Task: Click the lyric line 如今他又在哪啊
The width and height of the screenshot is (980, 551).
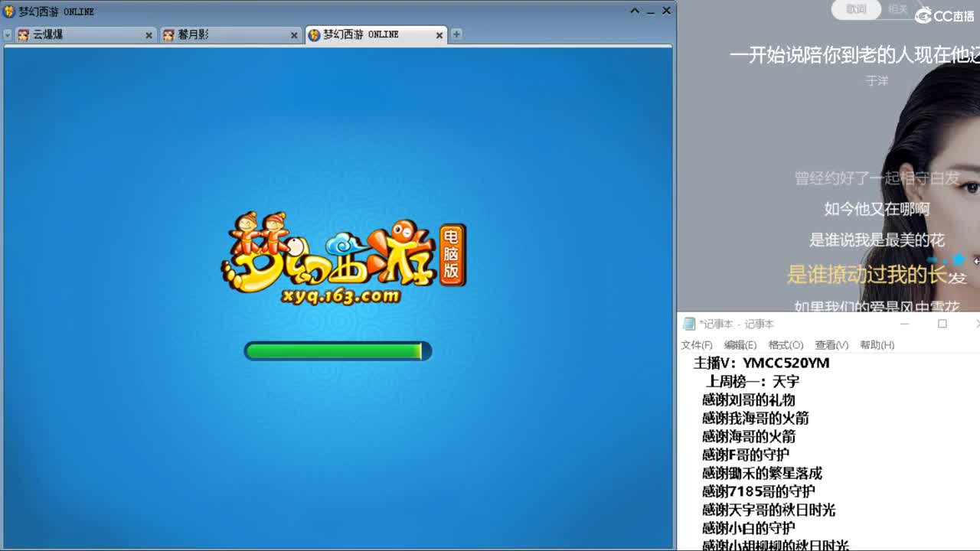Action: click(x=877, y=209)
